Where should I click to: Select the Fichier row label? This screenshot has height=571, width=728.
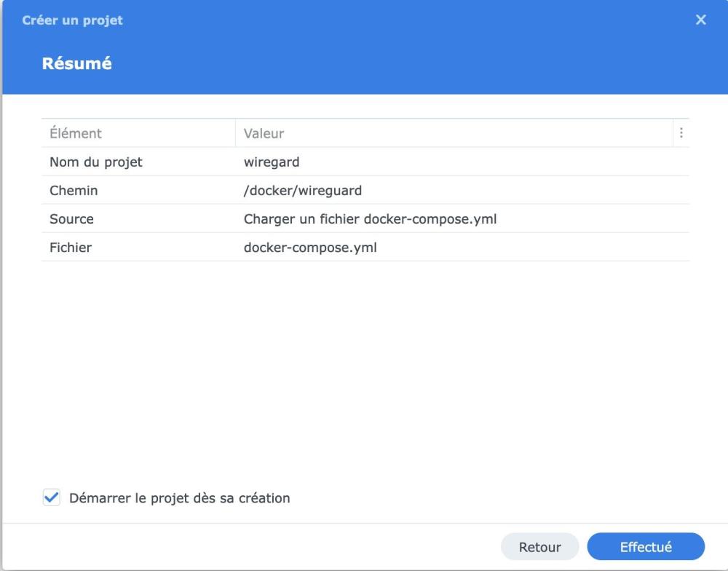coord(71,248)
